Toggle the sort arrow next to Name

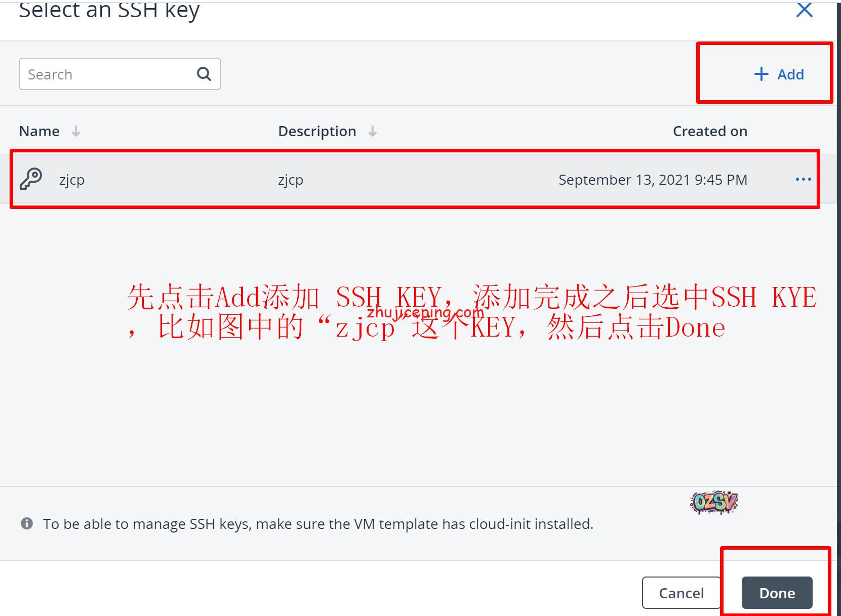76,132
